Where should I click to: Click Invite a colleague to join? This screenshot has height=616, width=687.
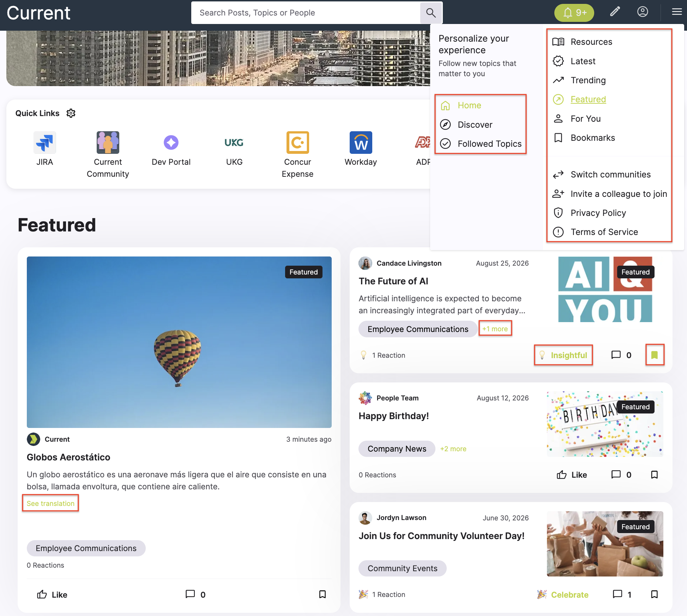(x=609, y=194)
